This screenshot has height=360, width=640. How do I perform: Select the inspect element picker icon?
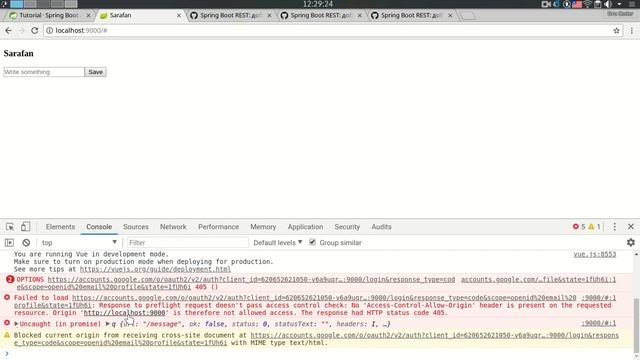click(x=10, y=227)
